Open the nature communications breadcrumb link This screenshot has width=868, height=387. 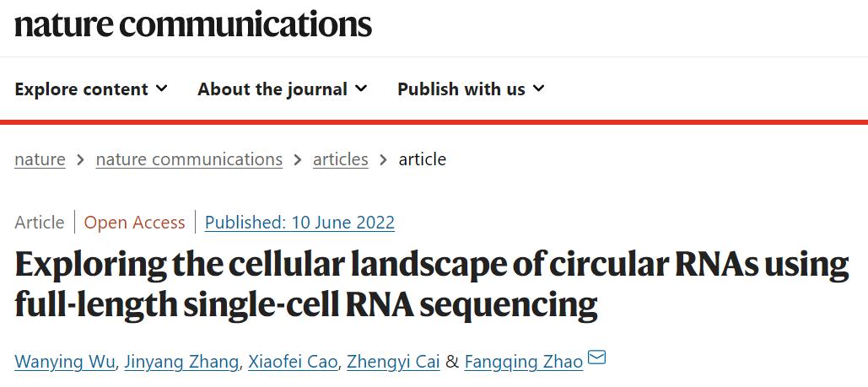[189, 160]
